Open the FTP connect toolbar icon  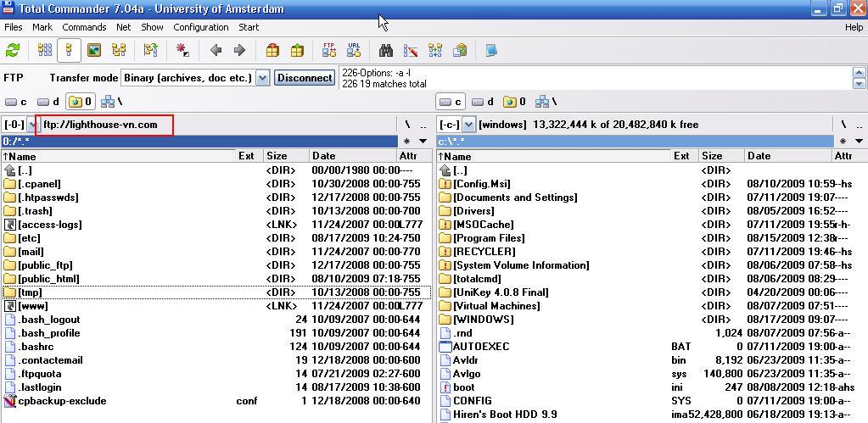click(329, 50)
